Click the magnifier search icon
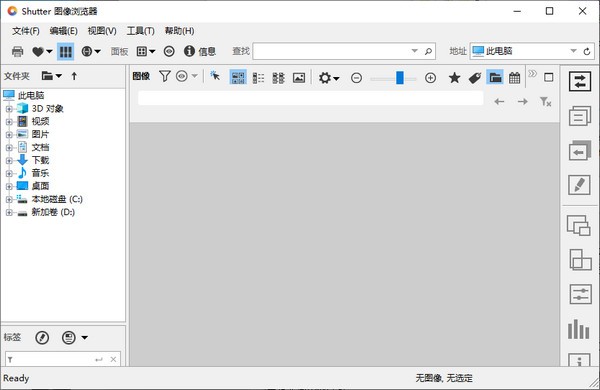Screen dimensions: 600x390 (428, 51)
